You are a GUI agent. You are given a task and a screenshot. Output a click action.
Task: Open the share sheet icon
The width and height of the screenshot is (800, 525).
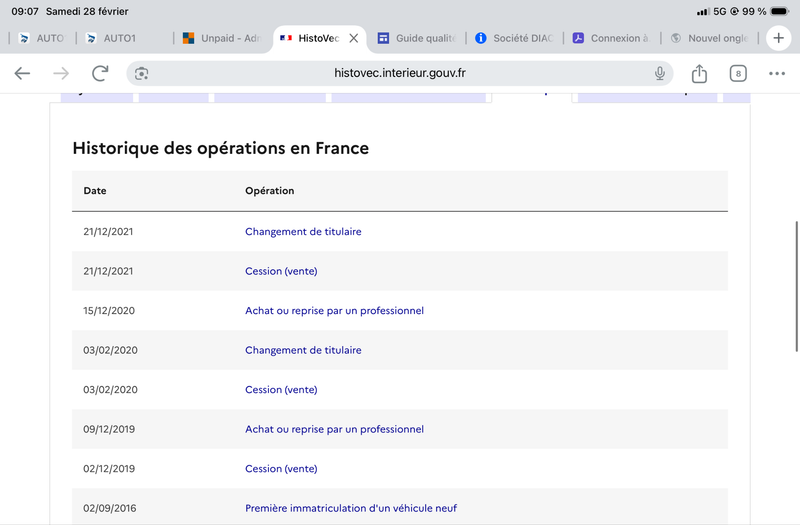click(699, 73)
